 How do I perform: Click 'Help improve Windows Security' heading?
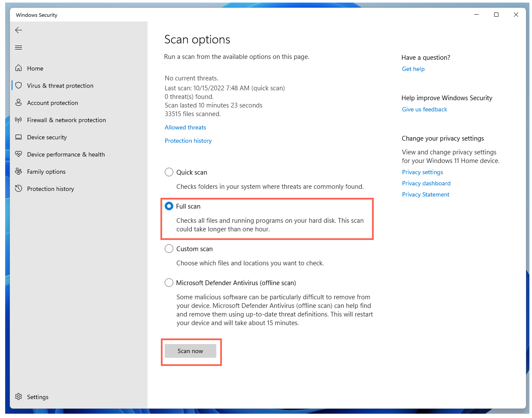(447, 98)
